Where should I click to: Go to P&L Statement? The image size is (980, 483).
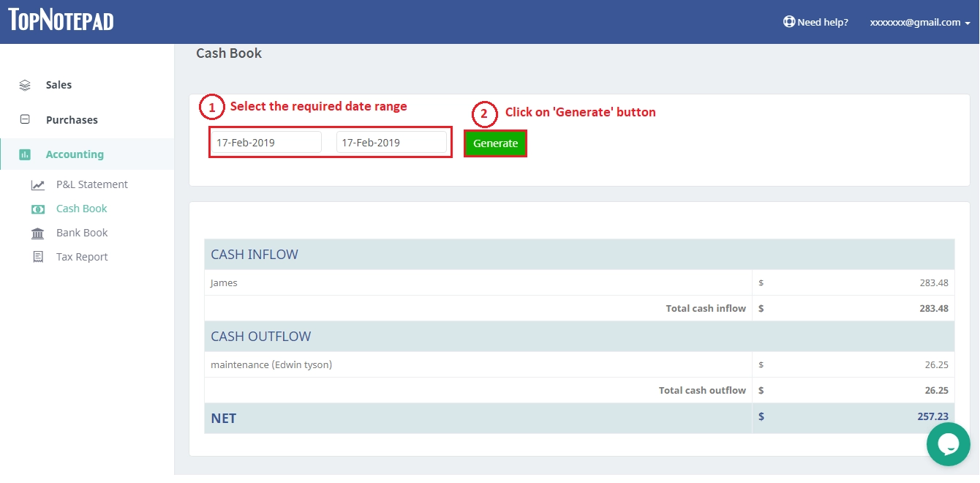92,184
